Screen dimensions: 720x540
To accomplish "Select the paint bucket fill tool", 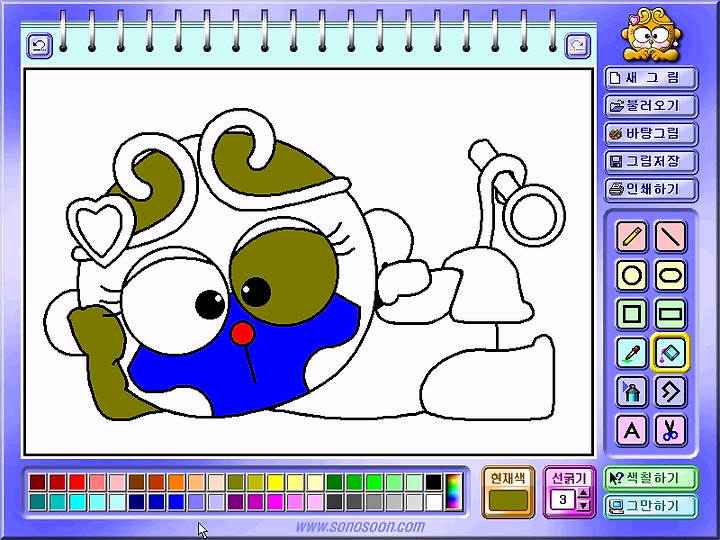I will coord(670,353).
